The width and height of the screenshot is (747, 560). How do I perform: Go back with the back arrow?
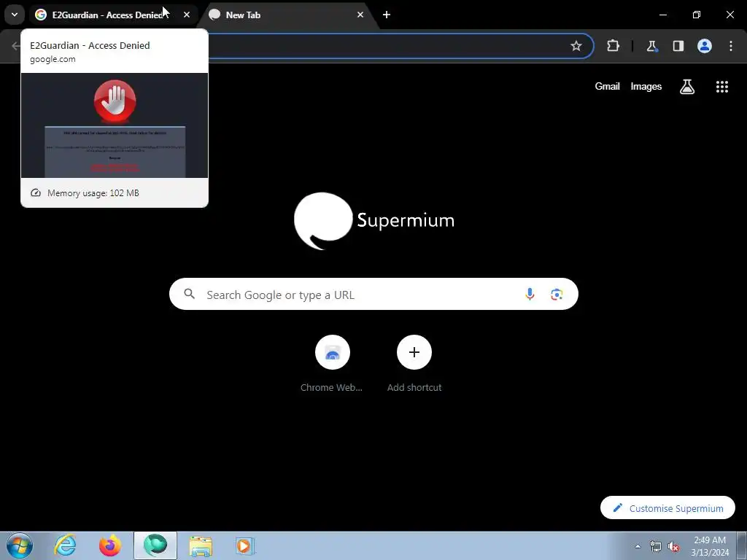tap(15, 46)
